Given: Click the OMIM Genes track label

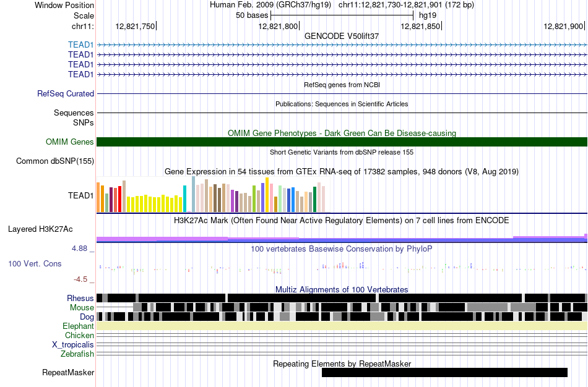Looking at the screenshot, I should click(x=70, y=142).
